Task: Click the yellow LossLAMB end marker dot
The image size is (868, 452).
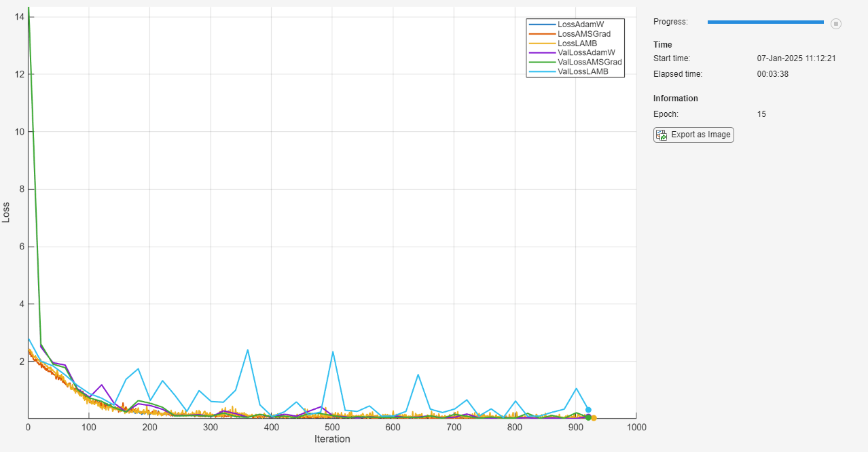Action: [594, 418]
